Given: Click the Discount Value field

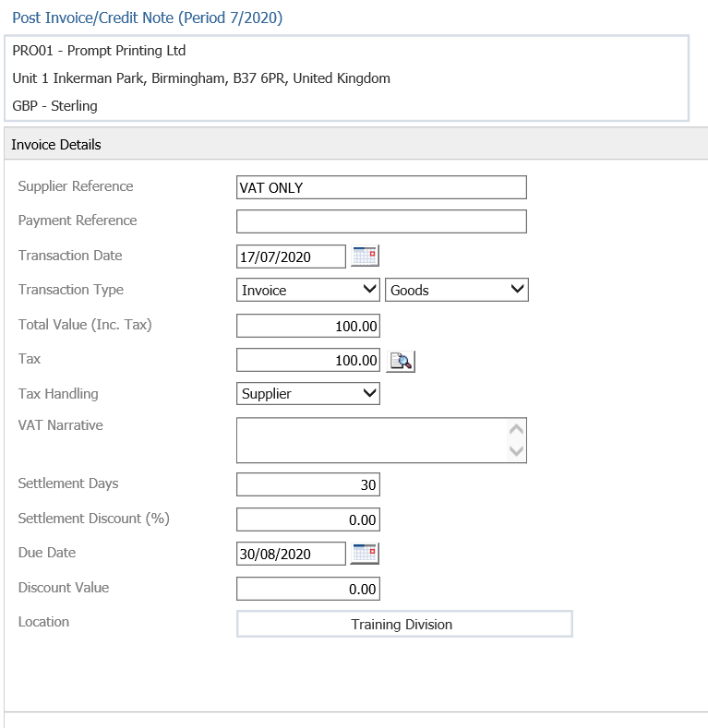Looking at the screenshot, I should [x=308, y=589].
